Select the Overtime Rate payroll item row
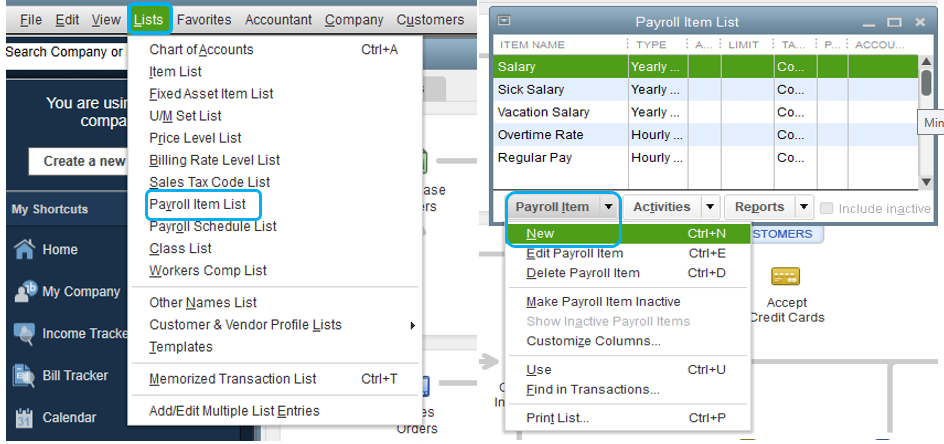The image size is (944, 444). coord(540,135)
